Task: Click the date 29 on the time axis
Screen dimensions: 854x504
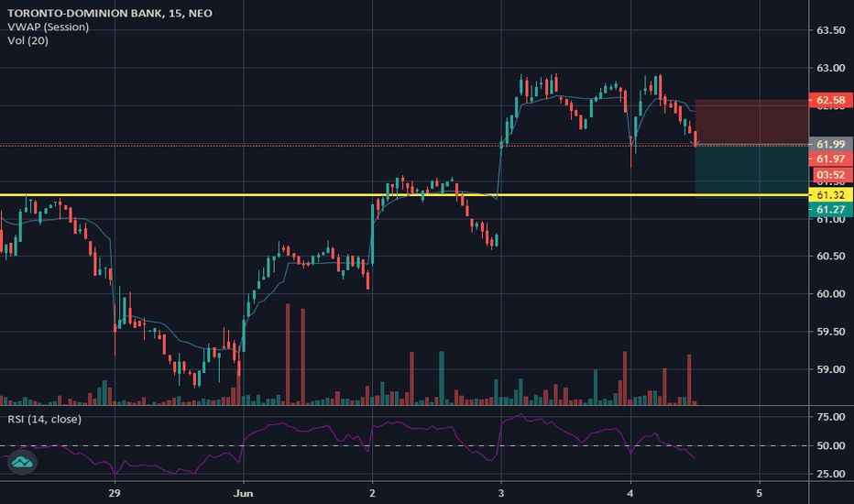Action: (115, 494)
